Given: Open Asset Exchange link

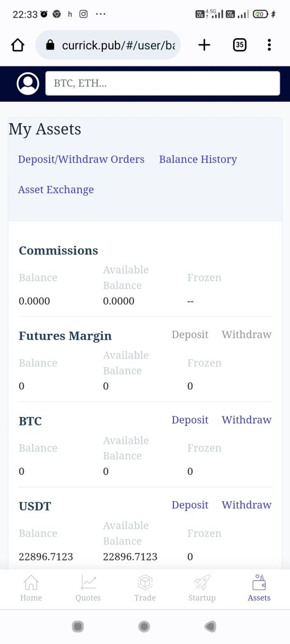Looking at the screenshot, I should point(56,190).
